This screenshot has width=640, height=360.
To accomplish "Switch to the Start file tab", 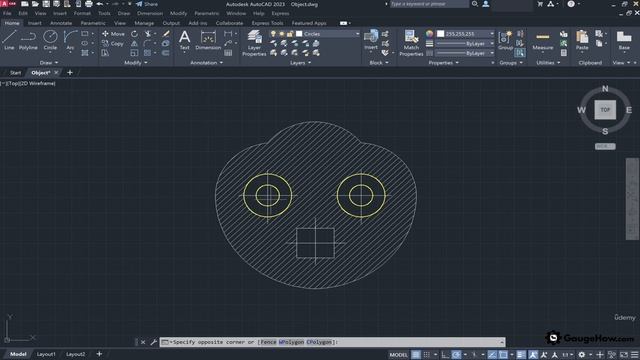I will click(15, 73).
